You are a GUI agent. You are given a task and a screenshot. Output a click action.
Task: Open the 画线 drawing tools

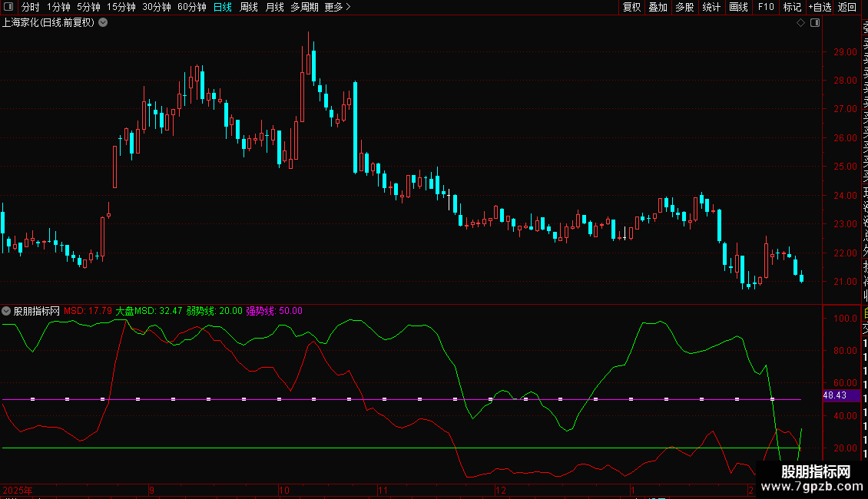click(x=738, y=7)
